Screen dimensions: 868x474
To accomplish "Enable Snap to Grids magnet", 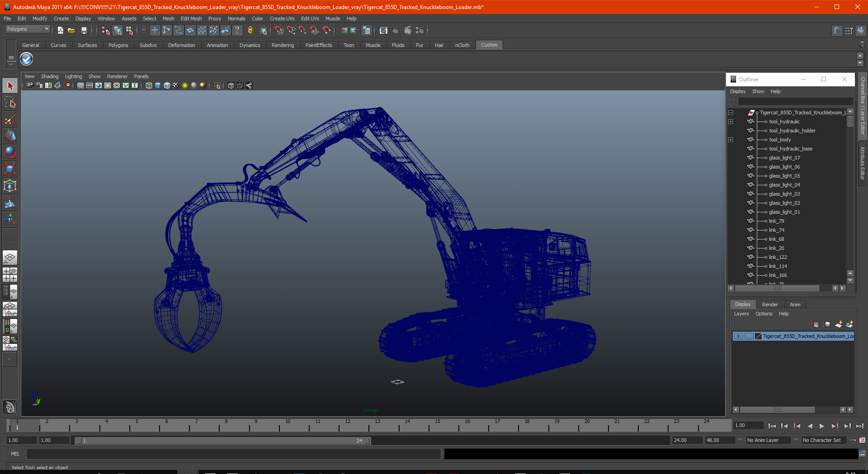I will click(x=279, y=30).
